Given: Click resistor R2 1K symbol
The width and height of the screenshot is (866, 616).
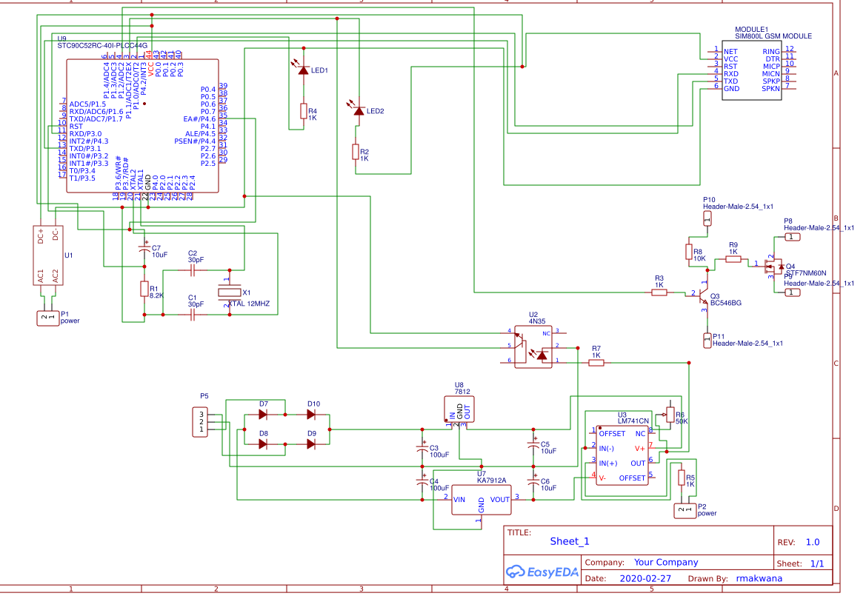Looking at the screenshot, I should tap(356, 152).
